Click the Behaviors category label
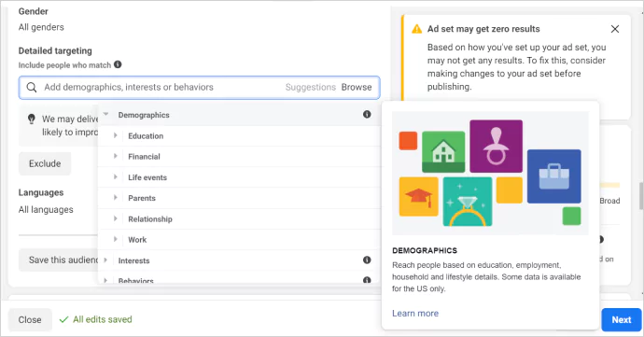This screenshot has height=337, width=644. [x=135, y=280]
